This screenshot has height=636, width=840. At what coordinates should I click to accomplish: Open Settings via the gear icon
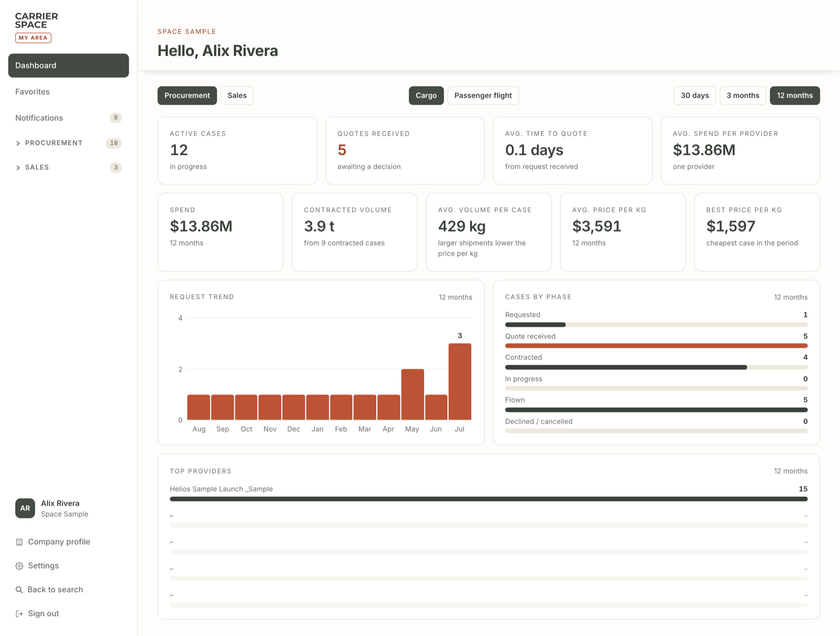pyautogui.click(x=19, y=566)
